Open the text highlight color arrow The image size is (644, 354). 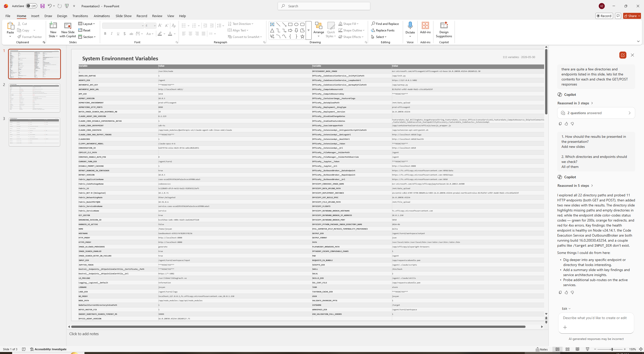pyautogui.click(x=165, y=34)
